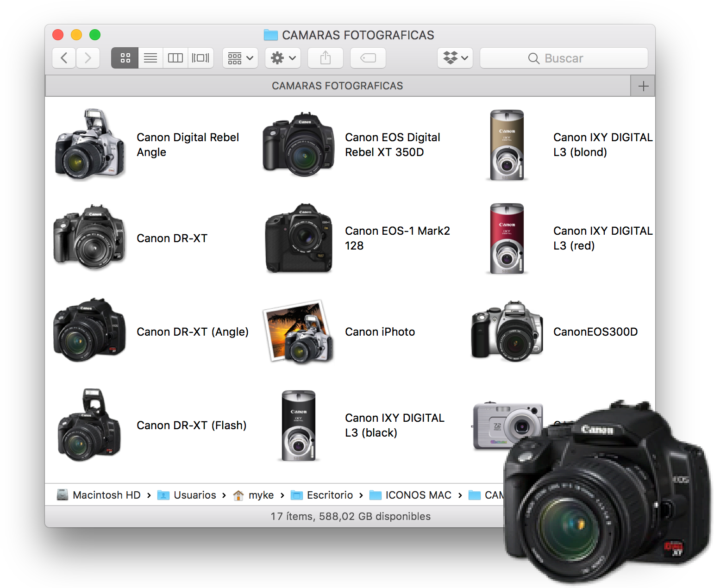
Task: Select the Canon Digital Rebel Angle icon
Action: tap(90, 144)
